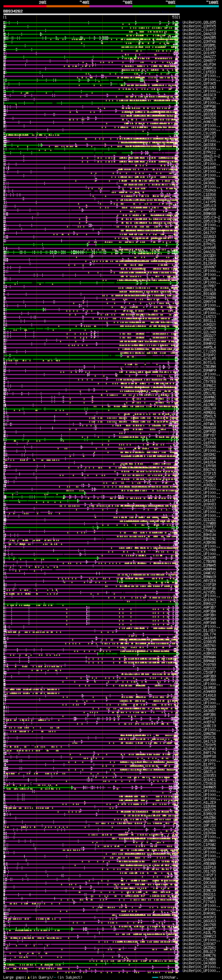
Task: Select UniRef100_B9HRV2 label
Action: pos(199,343)
